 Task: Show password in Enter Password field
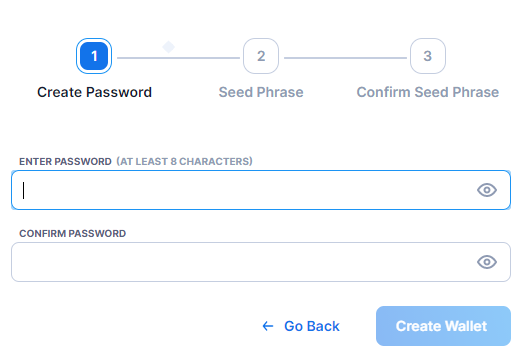coord(487,190)
